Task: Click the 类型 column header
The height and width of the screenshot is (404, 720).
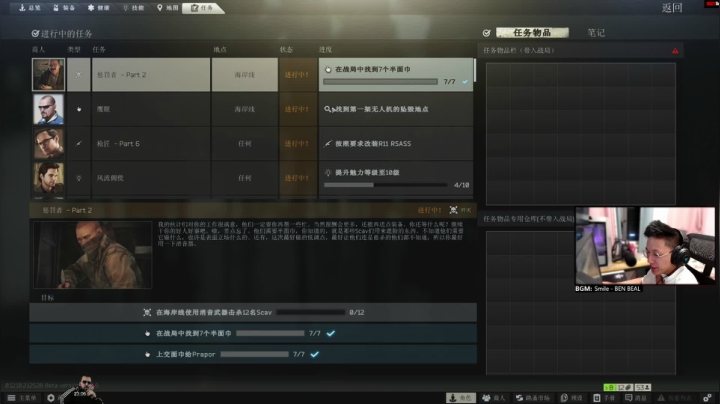Action: click(x=73, y=50)
